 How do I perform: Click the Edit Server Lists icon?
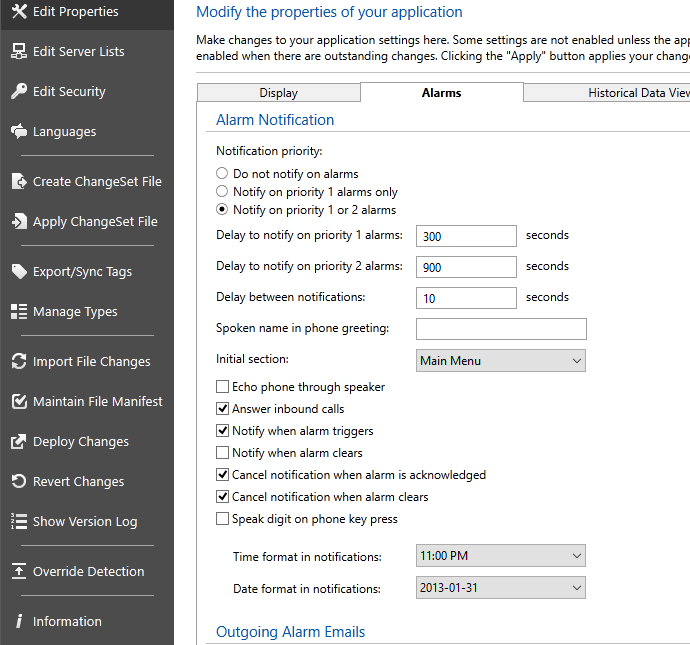(x=18, y=52)
